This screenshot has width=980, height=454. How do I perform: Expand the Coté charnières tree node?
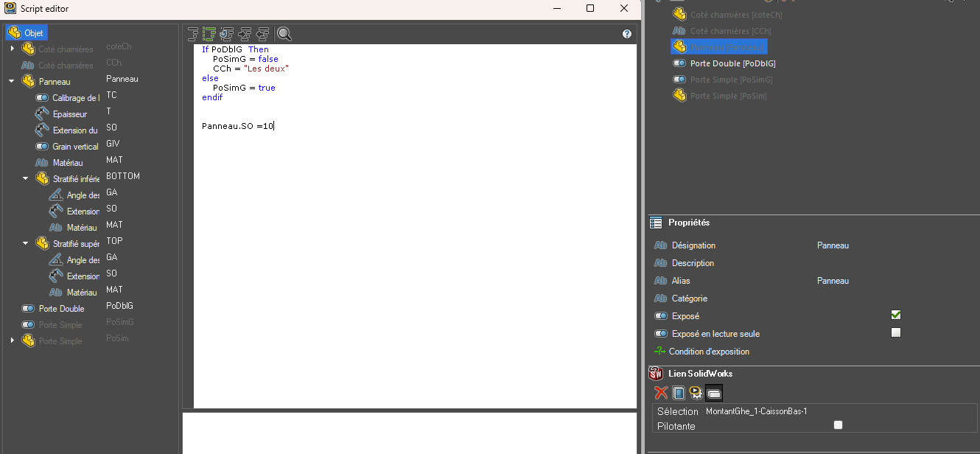coord(12,49)
